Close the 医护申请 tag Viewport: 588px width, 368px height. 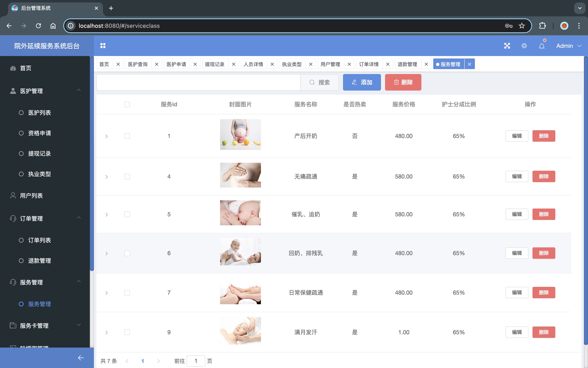tap(195, 64)
